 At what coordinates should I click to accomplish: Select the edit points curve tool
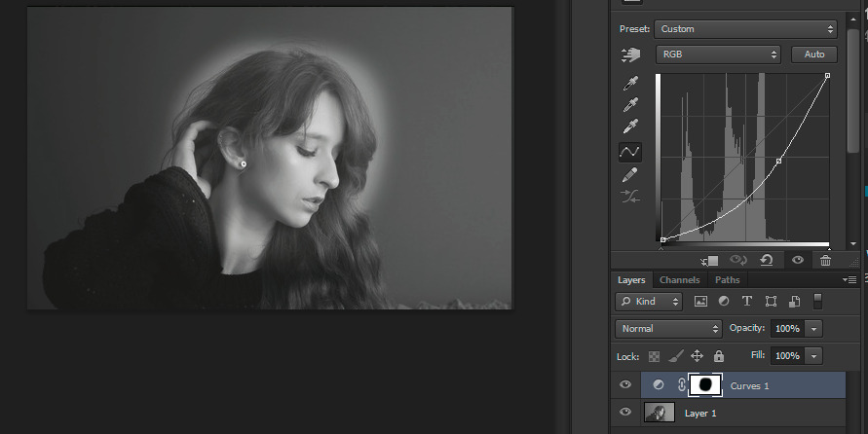630,152
